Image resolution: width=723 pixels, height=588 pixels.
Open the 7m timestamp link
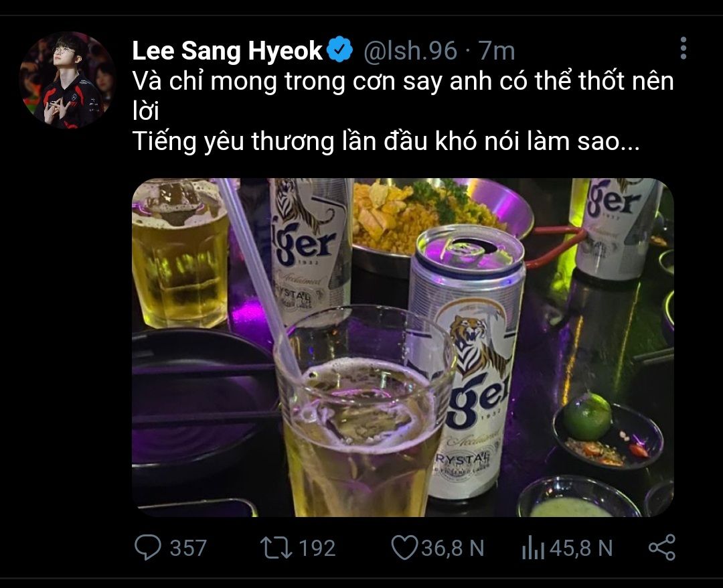[496, 51]
